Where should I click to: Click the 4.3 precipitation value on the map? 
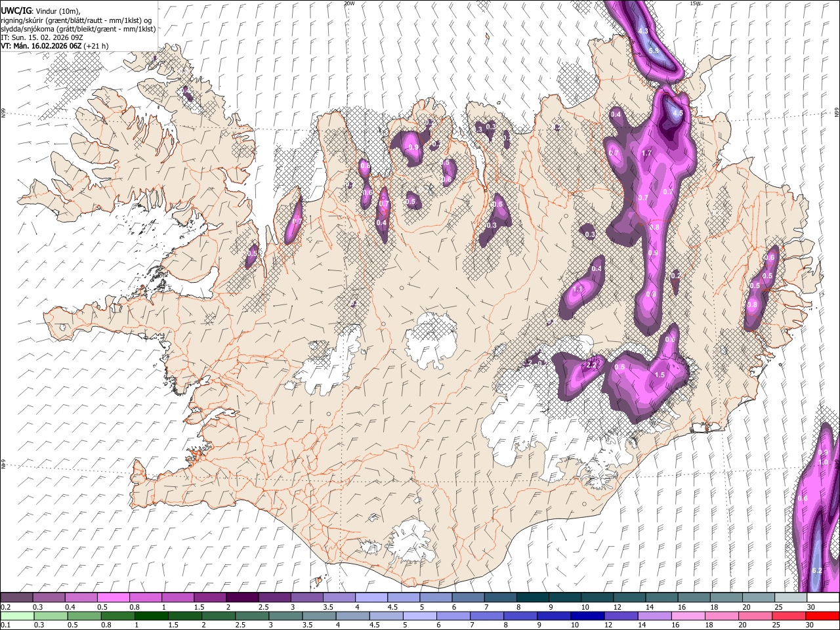643,31
